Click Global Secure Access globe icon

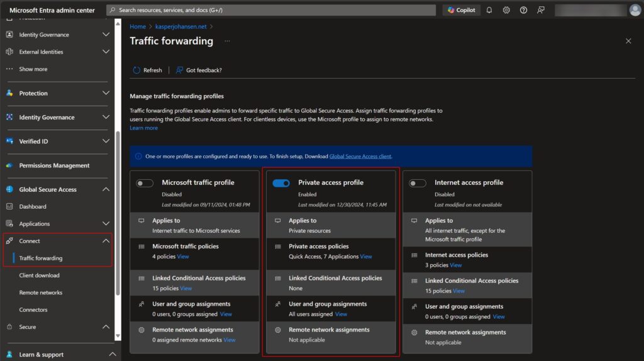[x=9, y=189]
